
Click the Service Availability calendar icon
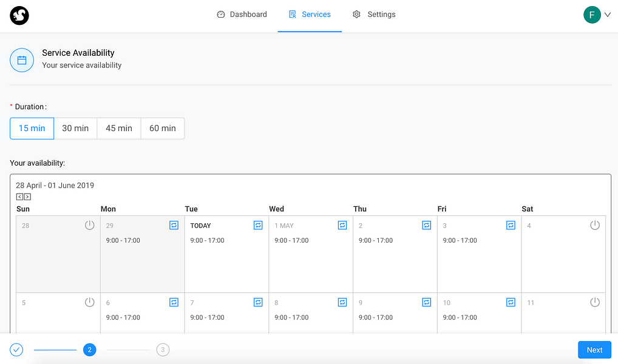click(x=22, y=60)
